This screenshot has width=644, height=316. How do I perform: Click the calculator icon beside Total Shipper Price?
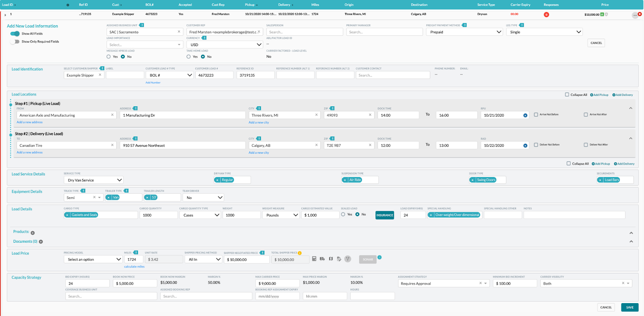(x=314, y=259)
